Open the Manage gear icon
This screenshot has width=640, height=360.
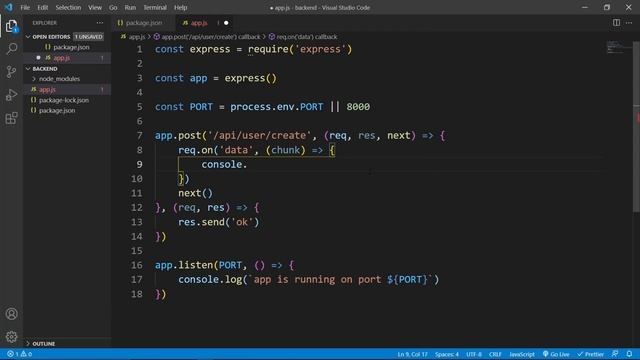(11, 336)
